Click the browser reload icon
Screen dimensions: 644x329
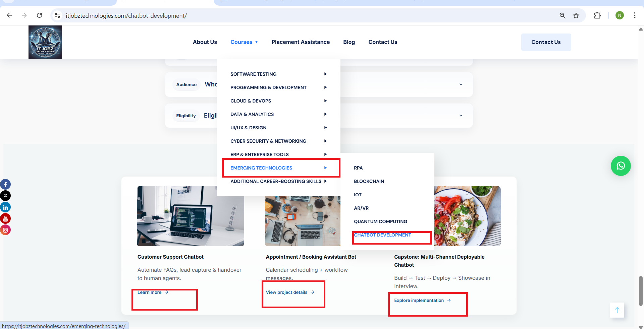point(39,15)
